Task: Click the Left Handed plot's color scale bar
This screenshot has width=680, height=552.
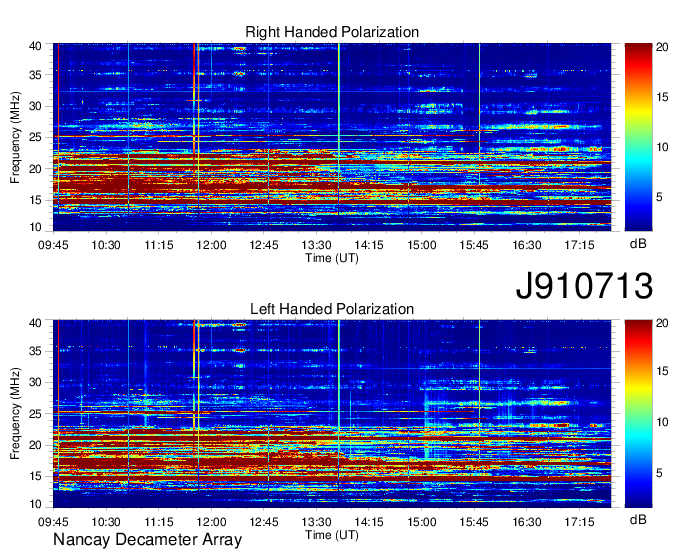Action: [638, 414]
